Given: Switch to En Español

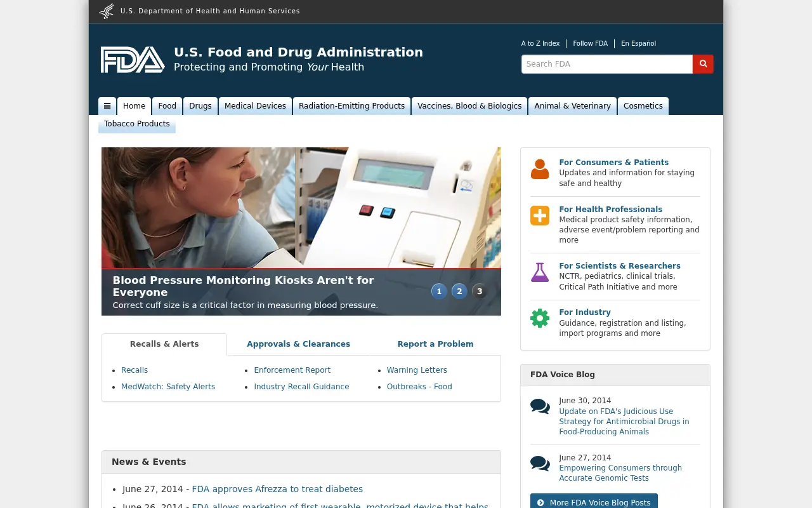Looking at the screenshot, I should click(638, 44).
